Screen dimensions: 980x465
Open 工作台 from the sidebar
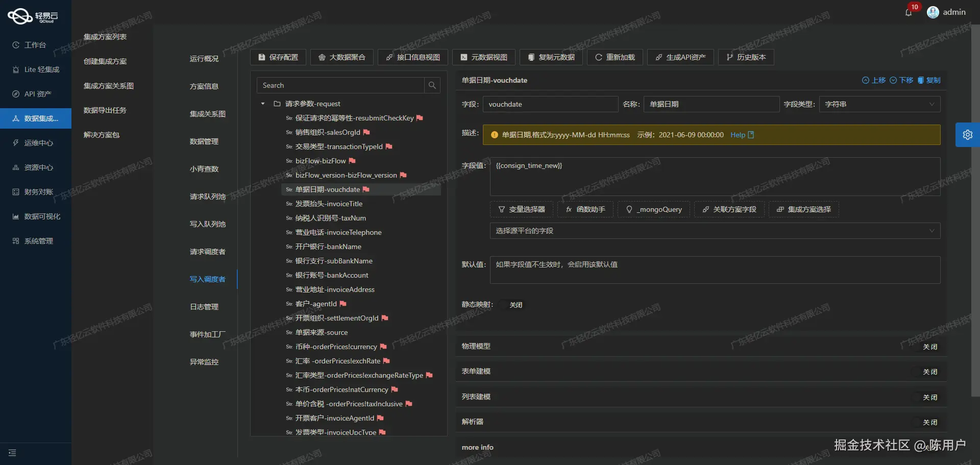tap(36, 45)
